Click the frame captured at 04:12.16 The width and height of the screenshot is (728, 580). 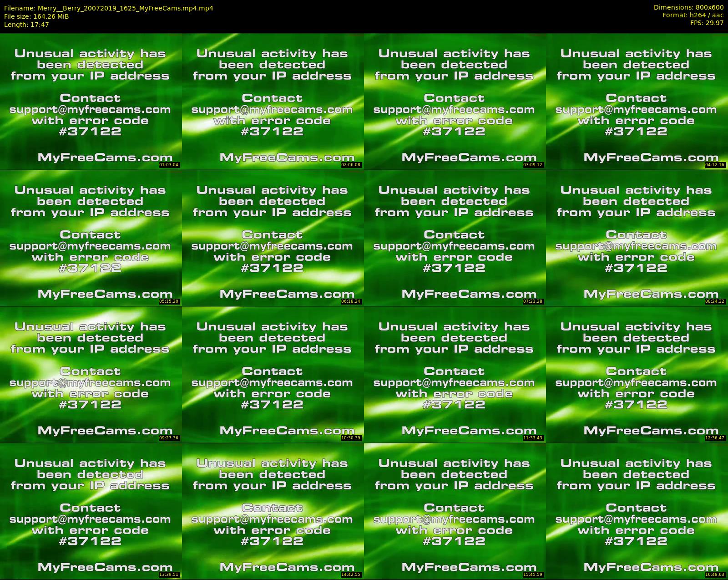[637, 101]
